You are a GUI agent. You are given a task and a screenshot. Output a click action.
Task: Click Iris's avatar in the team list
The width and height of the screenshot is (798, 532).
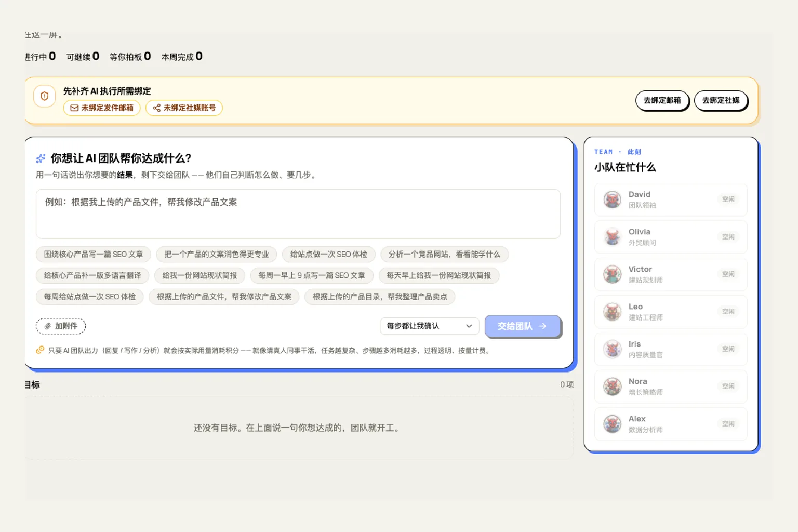613,349
